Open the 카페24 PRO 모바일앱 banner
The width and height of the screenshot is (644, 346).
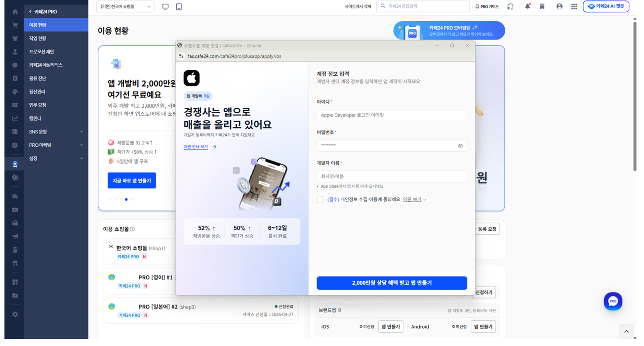[x=449, y=31]
